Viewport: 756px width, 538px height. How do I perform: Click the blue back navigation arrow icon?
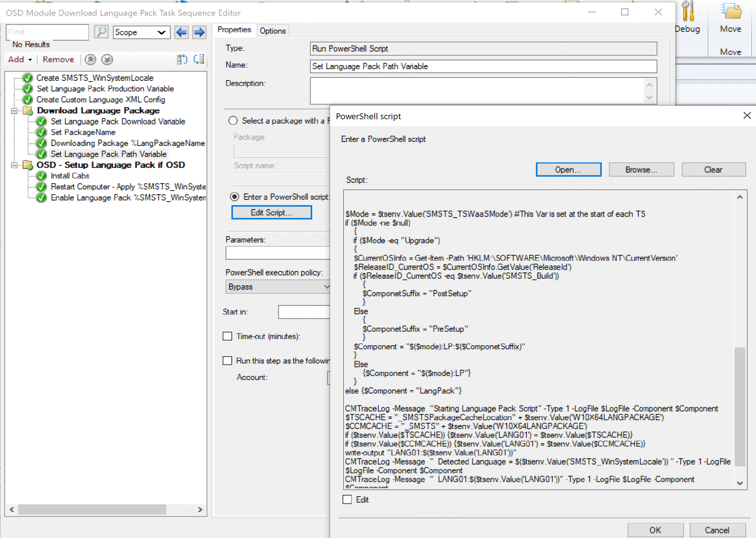point(181,32)
